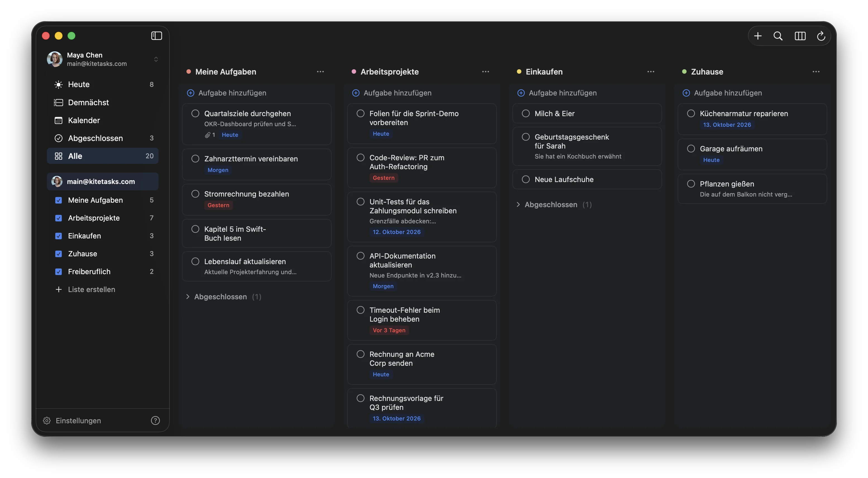Switch view with the columns layout icon
The image size is (868, 478).
(800, 36)
